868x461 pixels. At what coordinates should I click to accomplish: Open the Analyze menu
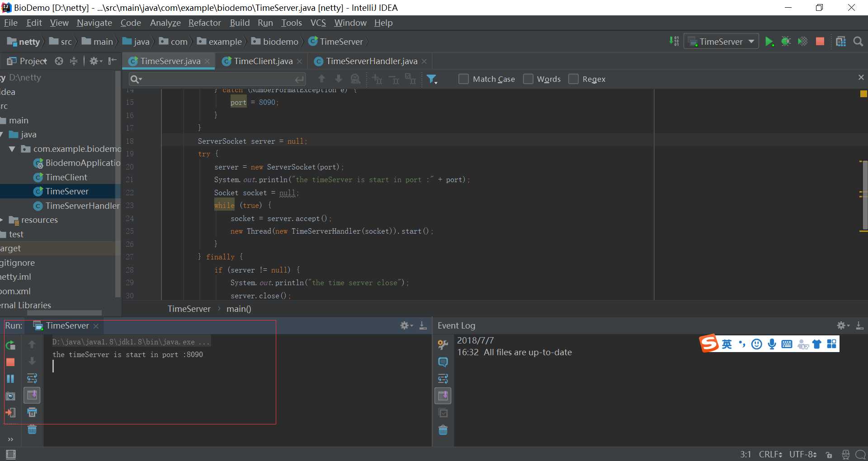(165, 23)
